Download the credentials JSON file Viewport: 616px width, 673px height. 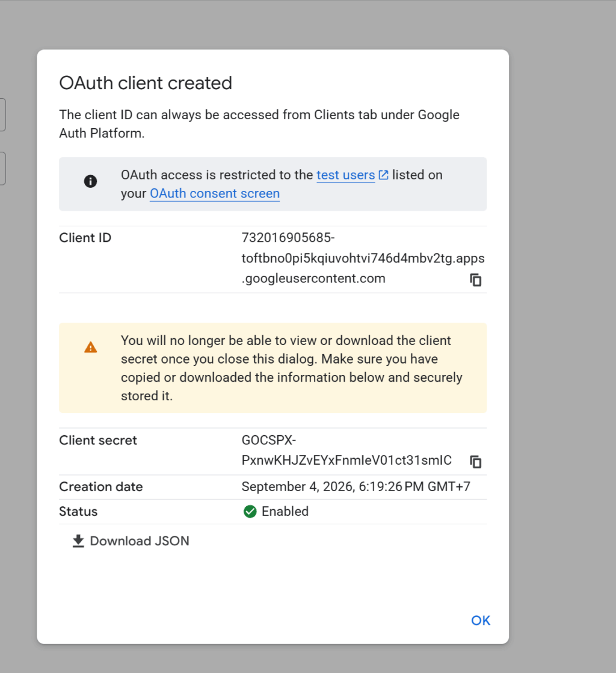[x=131, y=541]
